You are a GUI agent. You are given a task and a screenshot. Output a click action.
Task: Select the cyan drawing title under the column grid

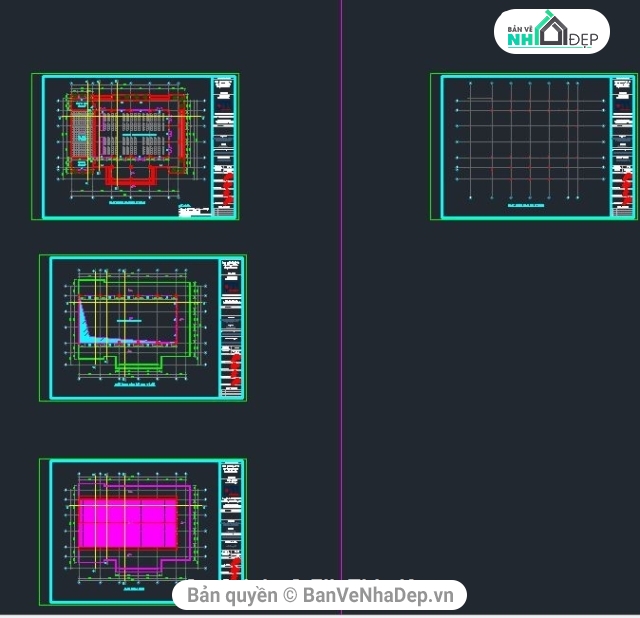pos(526,205)
